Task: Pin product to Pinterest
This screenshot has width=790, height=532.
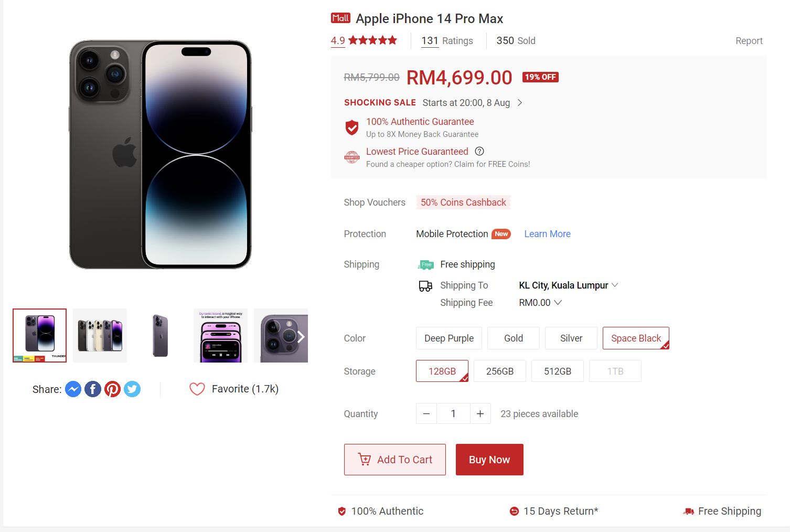Action: [112, 389]
